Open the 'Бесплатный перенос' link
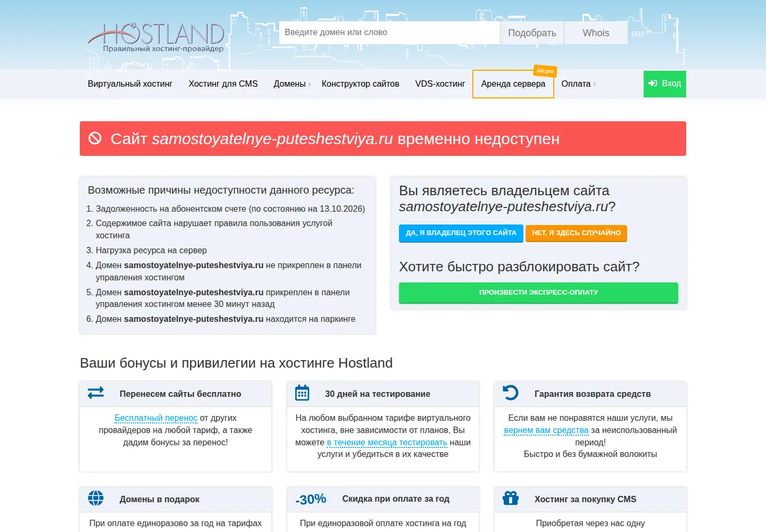The height and width of the screenshot is (532, 766). pos(156,418)
